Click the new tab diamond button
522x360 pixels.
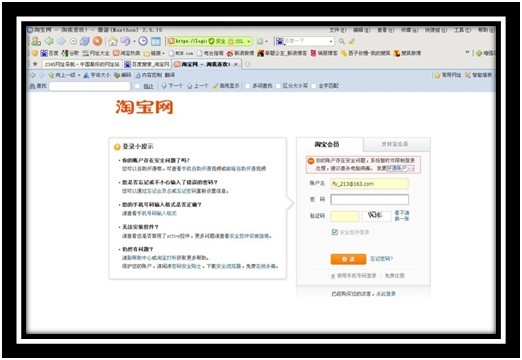pyautogui.click(x=247, y=64)
